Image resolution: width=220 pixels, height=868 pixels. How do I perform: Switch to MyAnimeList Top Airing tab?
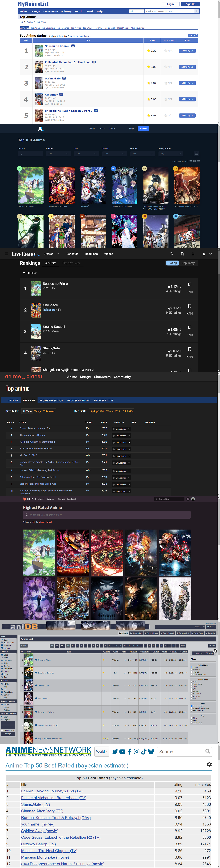pyautogui.click(x=35, y=28)
